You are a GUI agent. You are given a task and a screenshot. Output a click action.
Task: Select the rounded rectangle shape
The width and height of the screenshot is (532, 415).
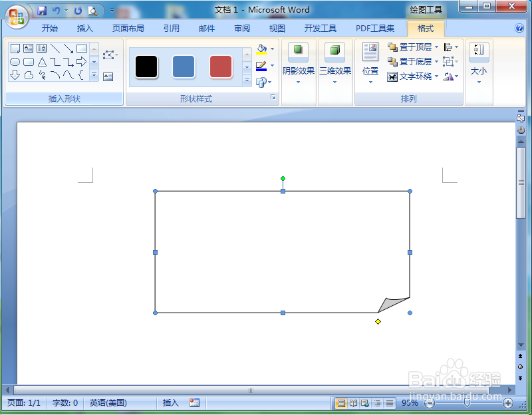click(x=28, y=62)
